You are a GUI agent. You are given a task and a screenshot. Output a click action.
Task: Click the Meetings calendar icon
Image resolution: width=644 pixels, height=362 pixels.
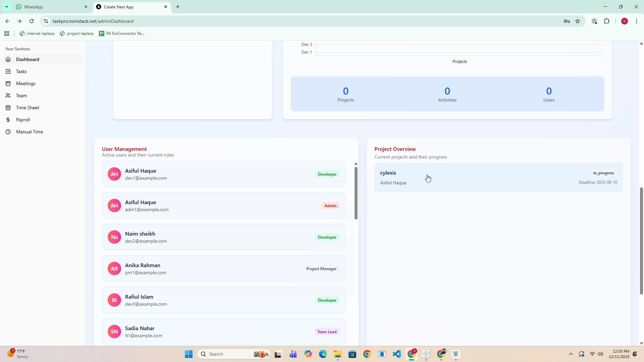pos(8,83)
